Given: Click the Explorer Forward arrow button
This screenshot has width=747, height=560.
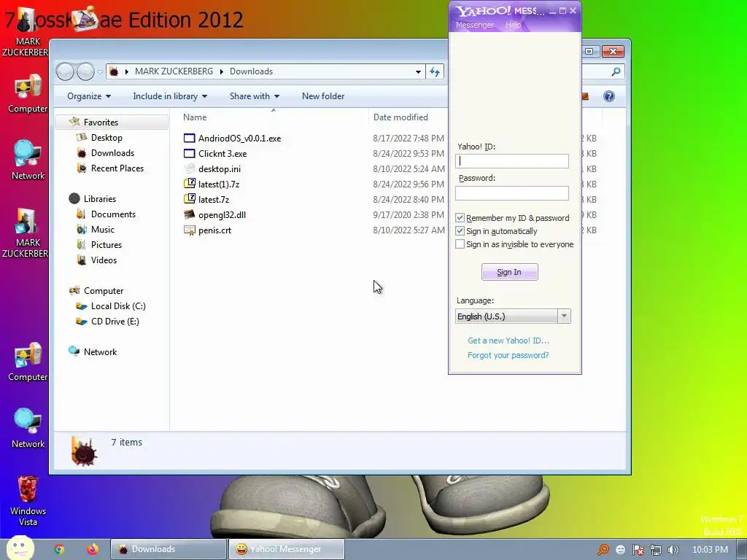Looking at the screenshot, I should click(85, 71).
